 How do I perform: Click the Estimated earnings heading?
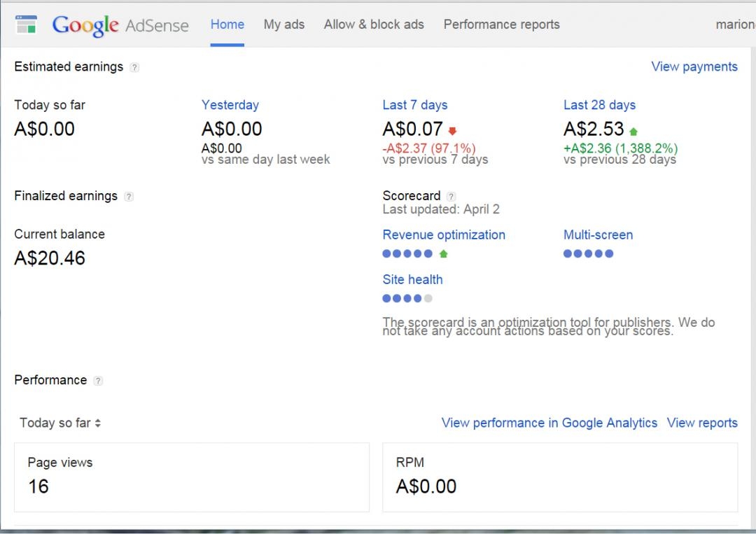click(x=69, y=66)
